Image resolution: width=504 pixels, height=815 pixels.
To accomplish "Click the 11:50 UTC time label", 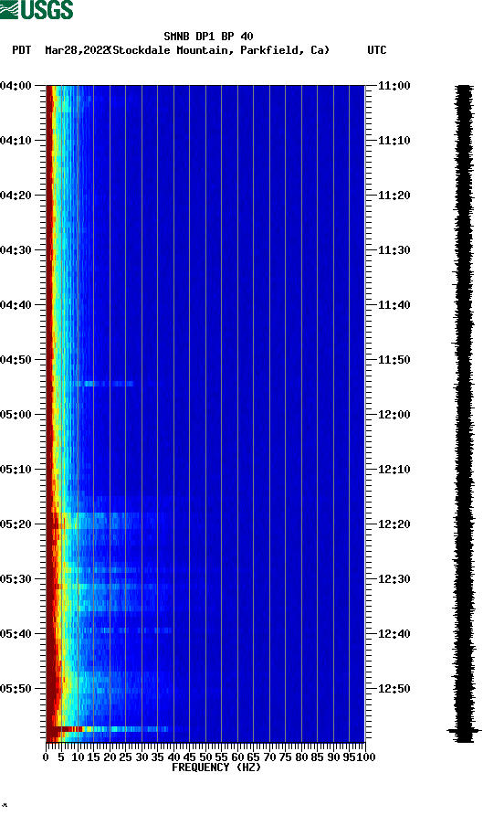I will point(394,360).
